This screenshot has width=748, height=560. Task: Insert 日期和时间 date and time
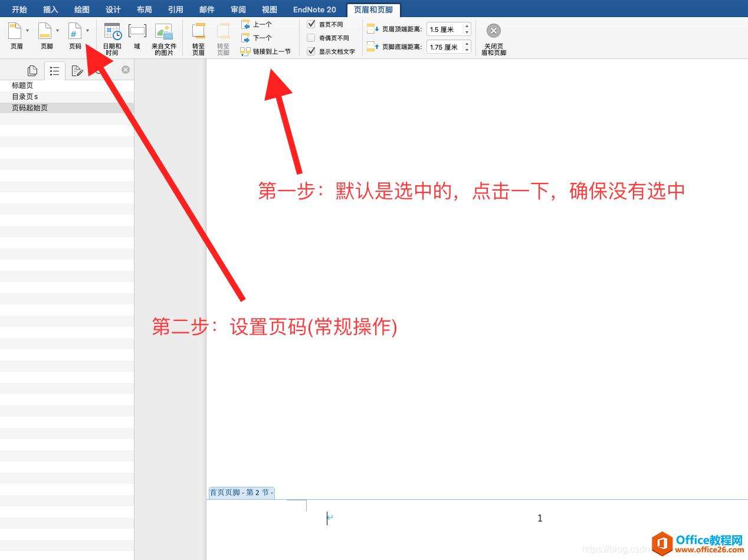click(x=112, y=40)
